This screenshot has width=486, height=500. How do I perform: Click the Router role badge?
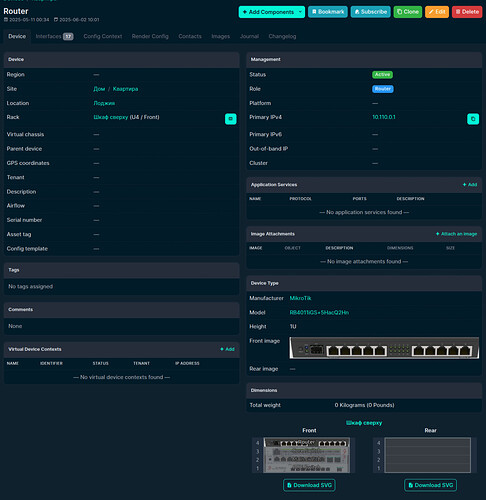point(383,89)
